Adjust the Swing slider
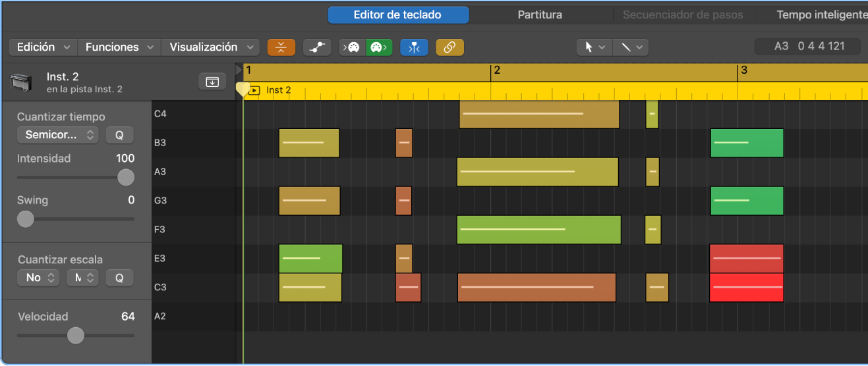Viewport: 868px width, 366px height. pos(25,219)
